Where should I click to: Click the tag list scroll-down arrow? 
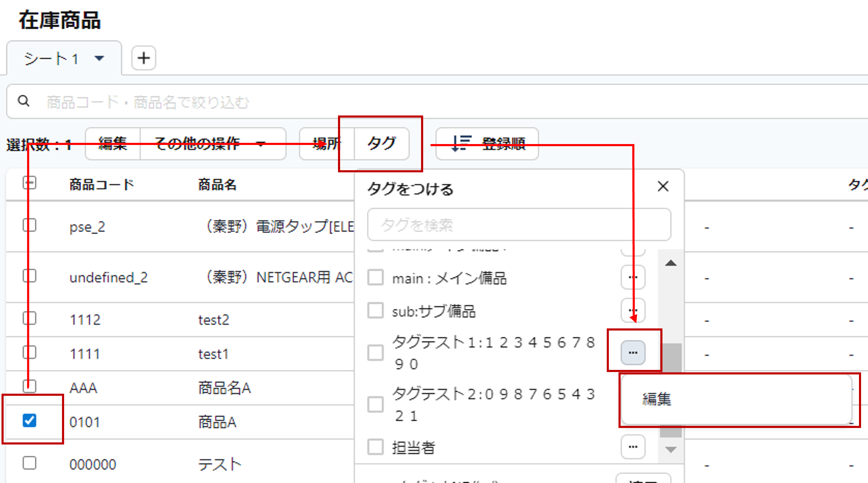[671, 450]
